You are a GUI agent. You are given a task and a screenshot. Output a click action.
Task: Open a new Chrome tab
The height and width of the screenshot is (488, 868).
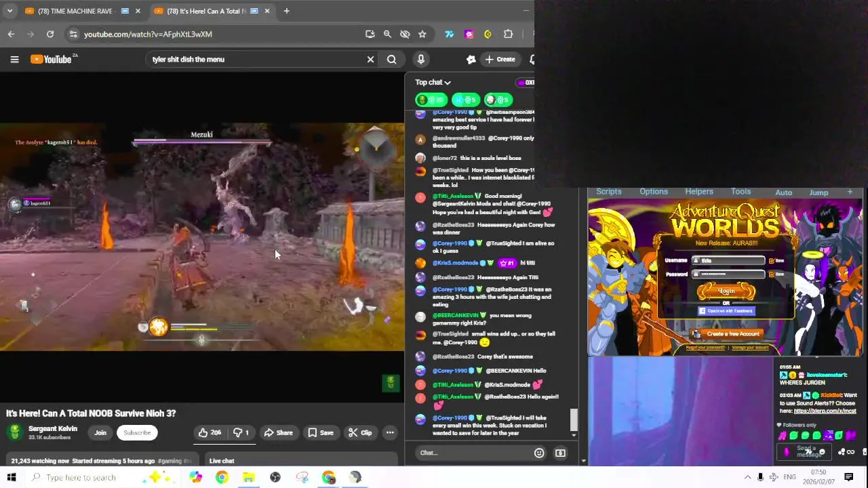(x=286, y=11)
